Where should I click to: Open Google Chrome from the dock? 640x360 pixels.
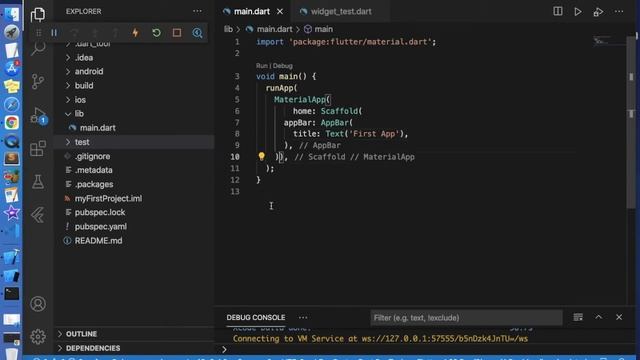11,122
